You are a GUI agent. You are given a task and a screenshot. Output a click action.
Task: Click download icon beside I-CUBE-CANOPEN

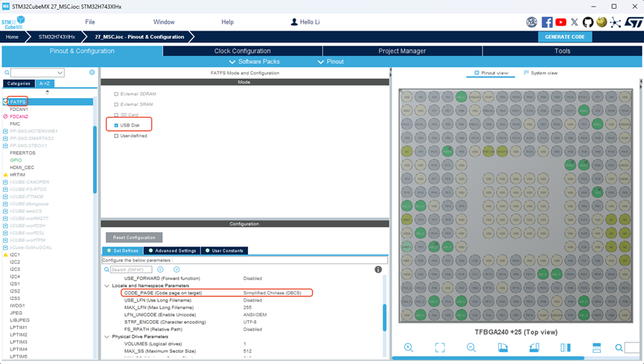coord(5,182)
